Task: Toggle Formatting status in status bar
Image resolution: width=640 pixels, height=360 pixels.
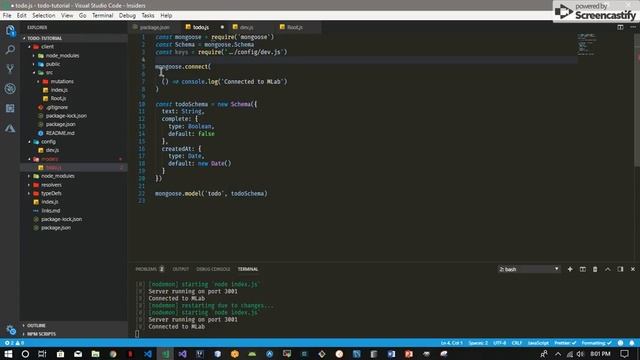Action: click(x=596, y=343)
